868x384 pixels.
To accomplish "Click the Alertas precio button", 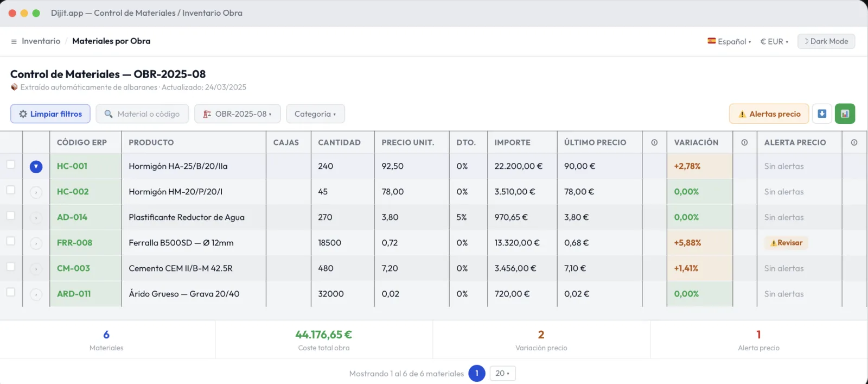I will 769,114.
